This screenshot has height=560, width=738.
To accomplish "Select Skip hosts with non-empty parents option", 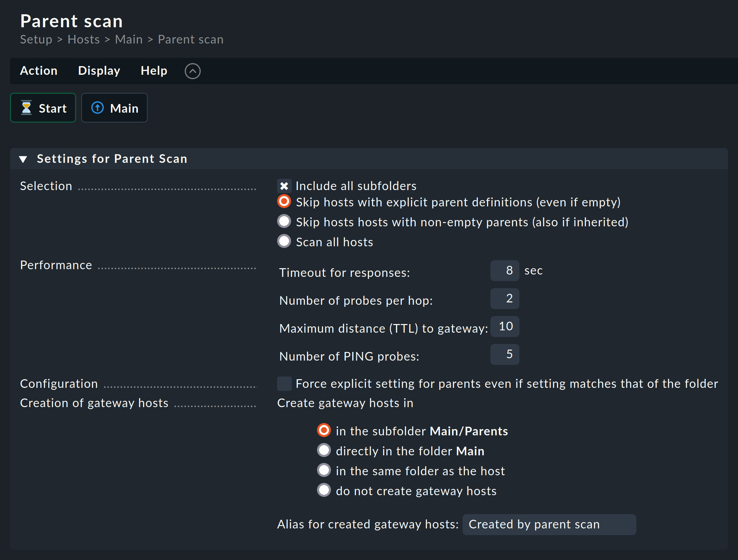I will pos(284,221).
